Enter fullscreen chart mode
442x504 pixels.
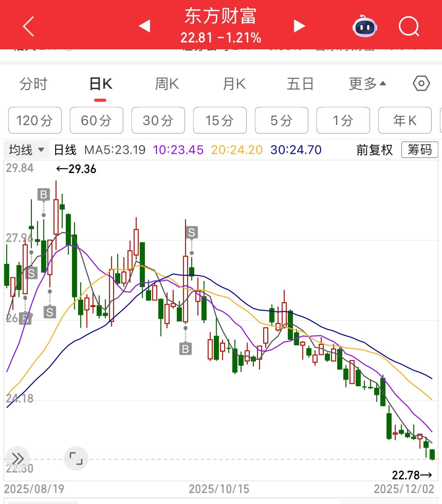coord(76,458)
